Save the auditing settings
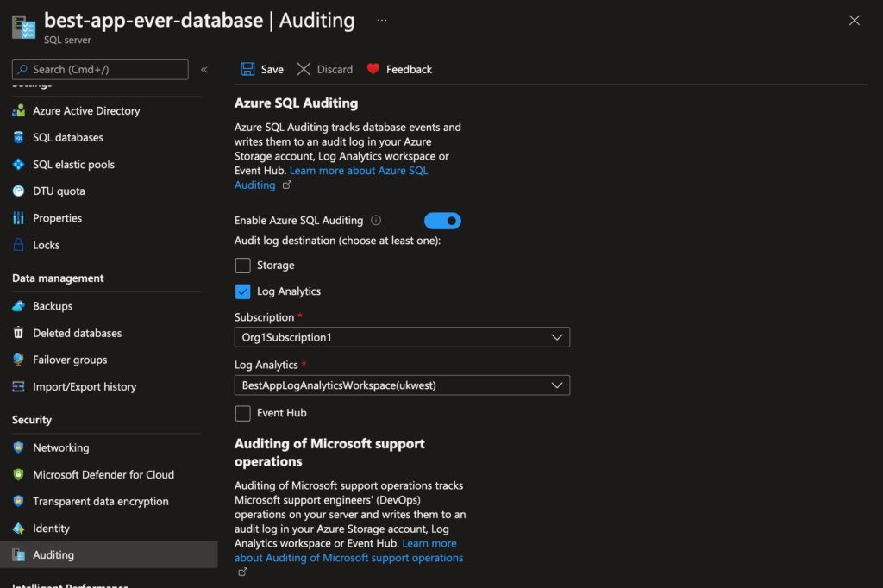Screen dimensions: 883x588 (262, 69)
